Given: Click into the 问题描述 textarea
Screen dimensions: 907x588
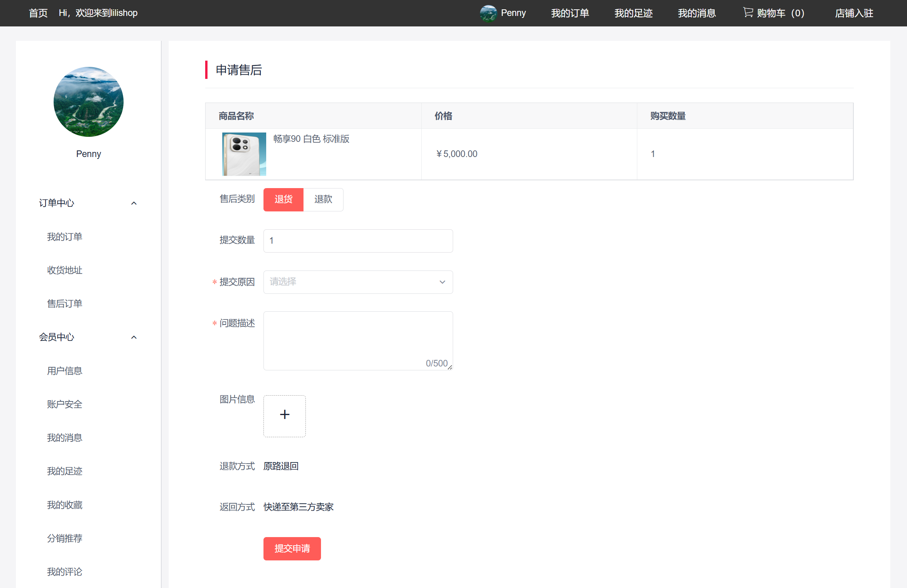Looking at the screenshot, I should click(x=358, y=341).
